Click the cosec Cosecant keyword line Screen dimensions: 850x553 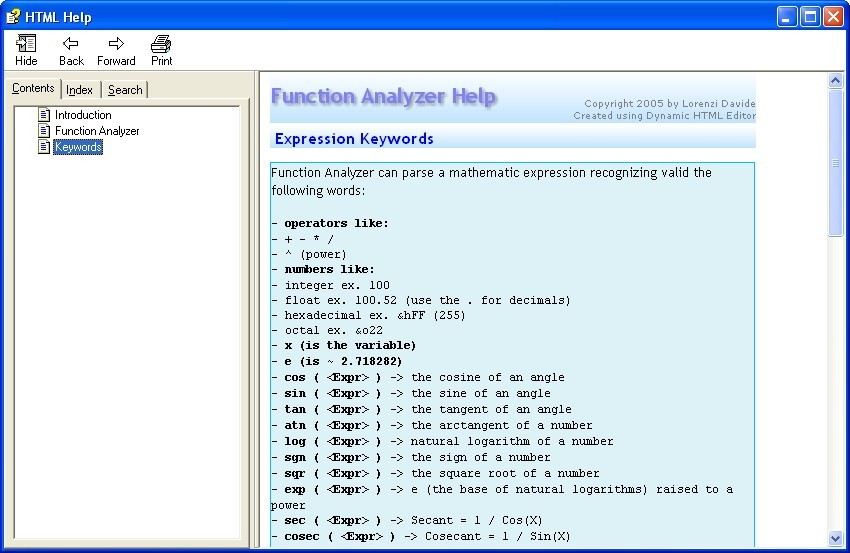click(421, 537)
